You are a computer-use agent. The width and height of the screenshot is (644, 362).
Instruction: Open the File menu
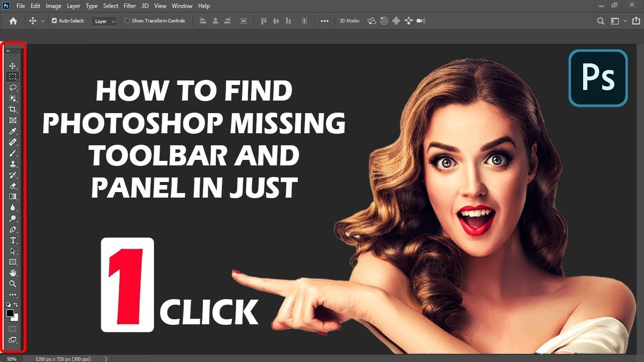(x=21, y=6)
